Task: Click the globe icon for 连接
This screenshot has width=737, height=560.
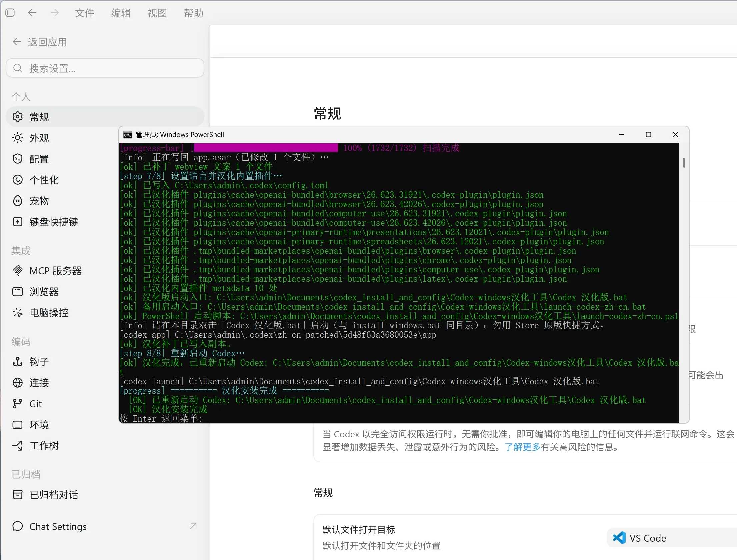Action: point(17,382)
